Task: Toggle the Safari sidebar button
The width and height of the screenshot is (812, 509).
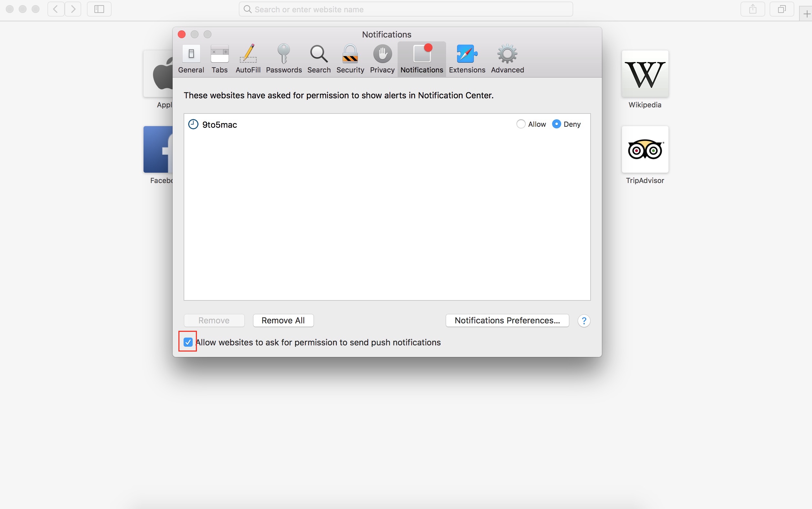Action: [x=99, y=9]
